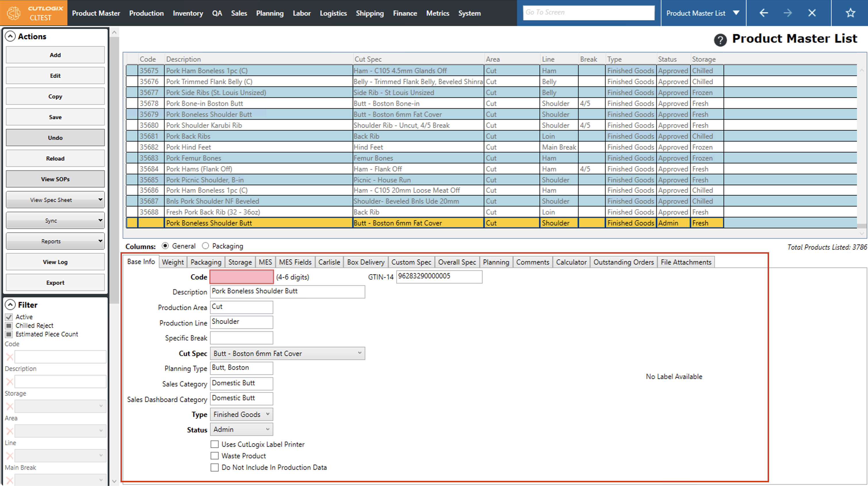Enable Uses CutLogix Label Printer checkbox
868x486 pixels.
pyautogui.click(x=215, y=444)
